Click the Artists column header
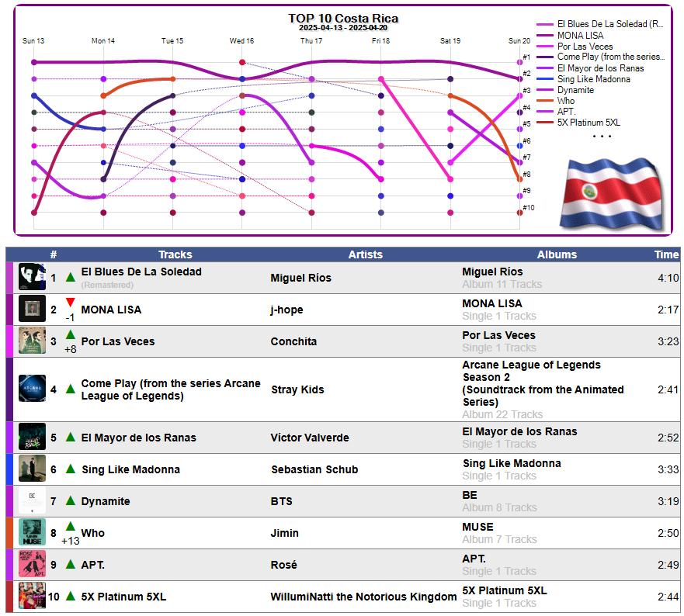Image resolution: width=684 pixels, height=616 pixels. click(365, 254)
